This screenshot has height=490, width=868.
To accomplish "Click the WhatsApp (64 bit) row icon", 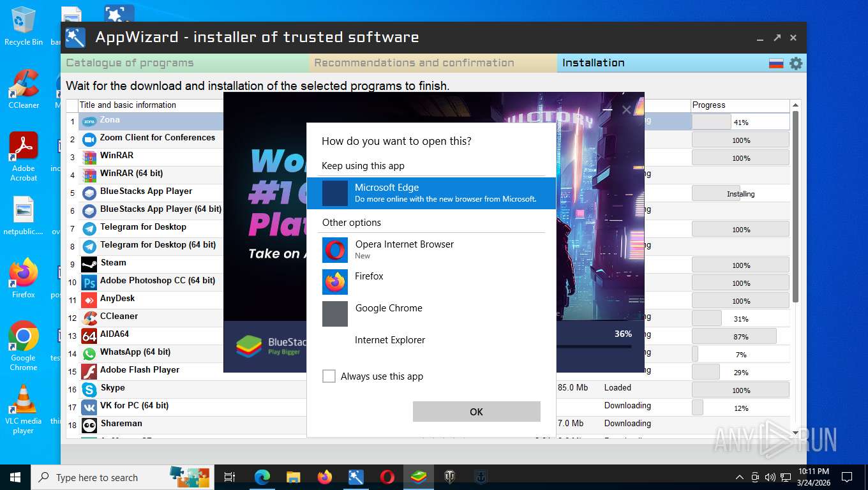I will point(89,353).
